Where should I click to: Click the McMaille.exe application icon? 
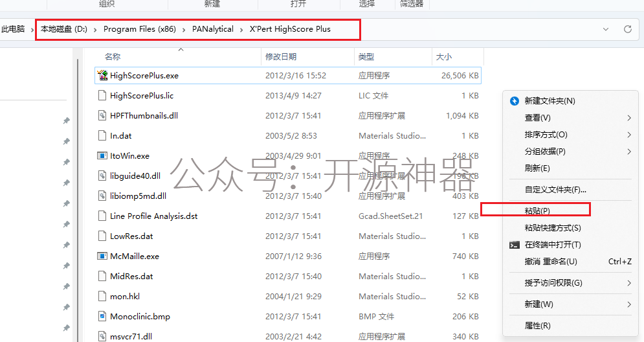(102, 256)
